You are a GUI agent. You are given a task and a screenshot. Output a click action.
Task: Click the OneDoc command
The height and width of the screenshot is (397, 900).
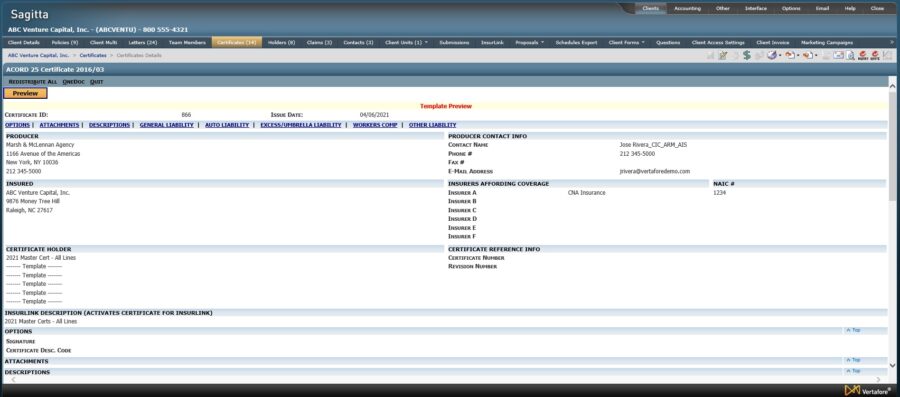point(73,82)
